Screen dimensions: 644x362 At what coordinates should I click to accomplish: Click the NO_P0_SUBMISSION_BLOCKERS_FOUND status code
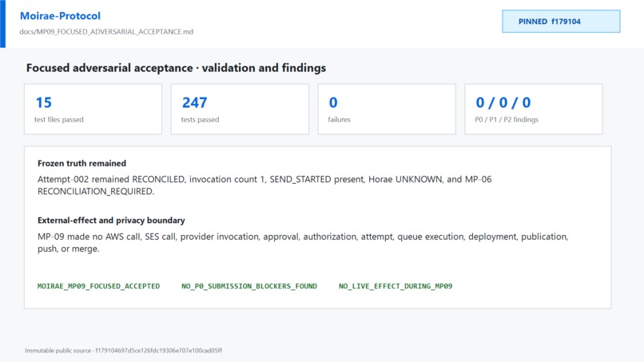click(249, 286)
